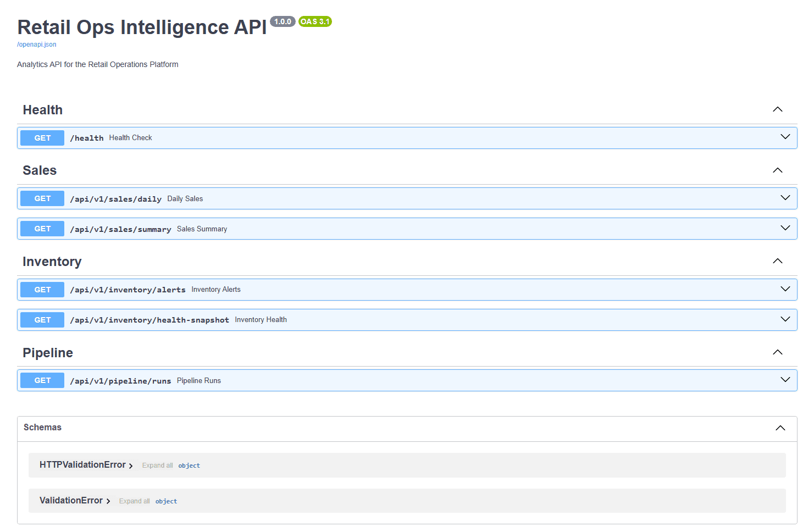The height and width of the screenshot is (532, 803).
Task: Click the Inventory Health summary text
Action: pyautogui.click(x=261, y=320)
